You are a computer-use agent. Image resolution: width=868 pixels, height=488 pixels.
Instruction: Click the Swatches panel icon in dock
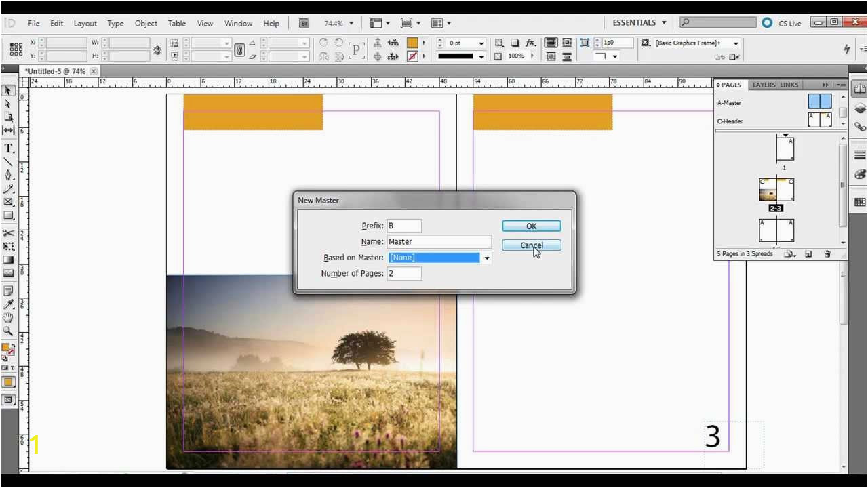pyautogui.click(x=860, y=202)
